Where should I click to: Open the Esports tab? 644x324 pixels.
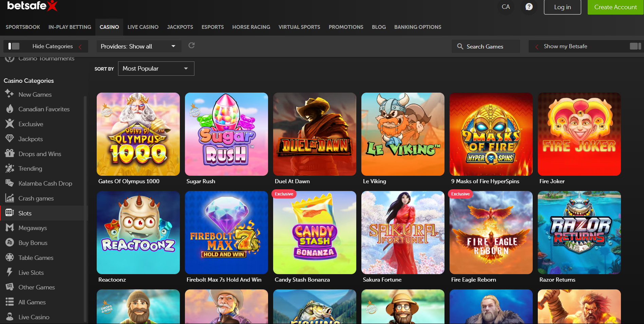pos(213,27)
